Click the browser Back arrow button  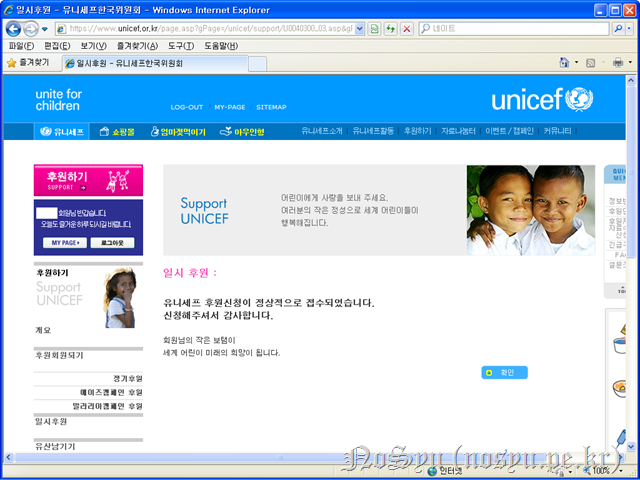tap(14, 30)
